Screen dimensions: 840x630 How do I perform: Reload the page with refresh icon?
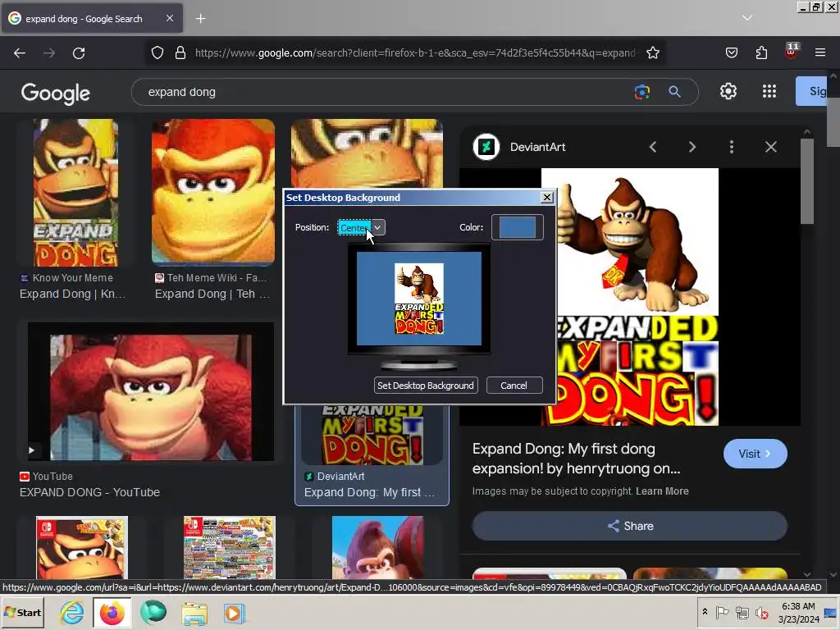point(79,53)
